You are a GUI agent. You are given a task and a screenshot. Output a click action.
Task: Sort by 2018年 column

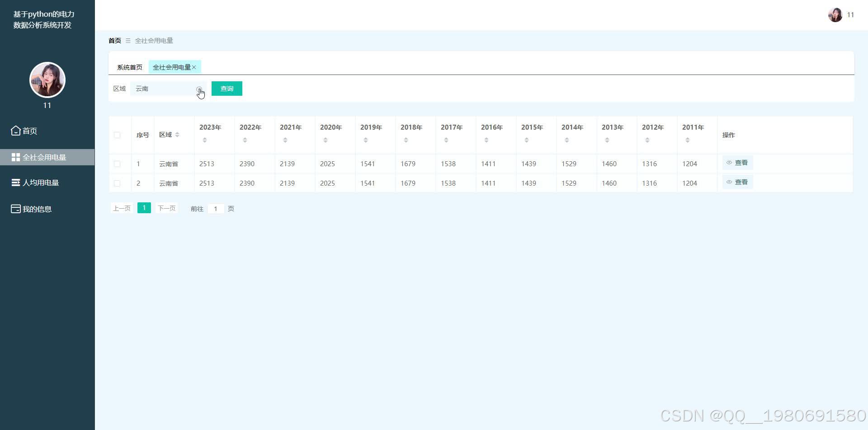pos(406,140)
